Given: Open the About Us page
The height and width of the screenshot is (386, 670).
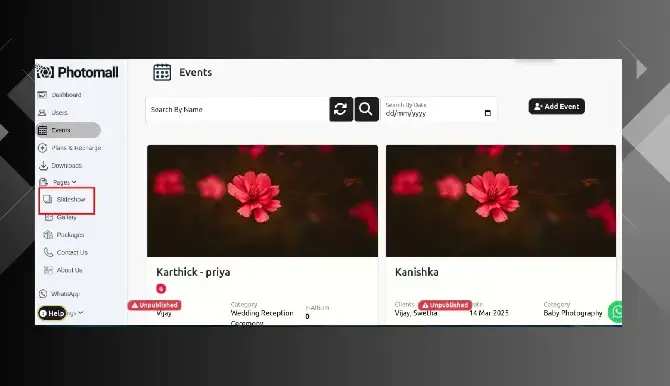Looking at the screenshot, I should click(x=63, y=270).
